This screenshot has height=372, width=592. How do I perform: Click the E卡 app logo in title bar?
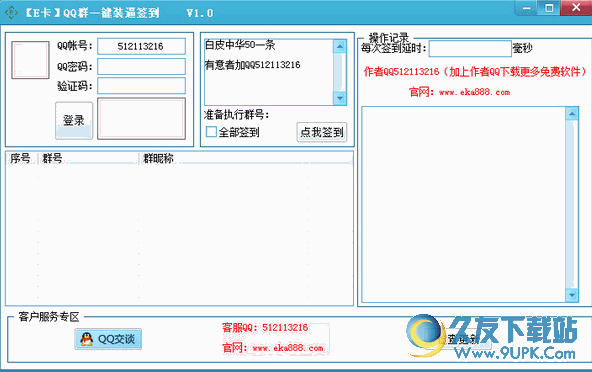pos(11,12)
